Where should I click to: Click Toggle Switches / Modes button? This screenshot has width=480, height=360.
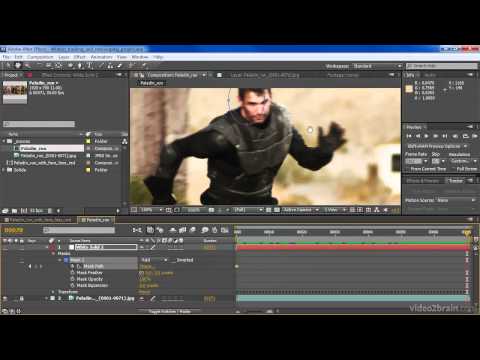pyautogui.click(x=170, y=311)
